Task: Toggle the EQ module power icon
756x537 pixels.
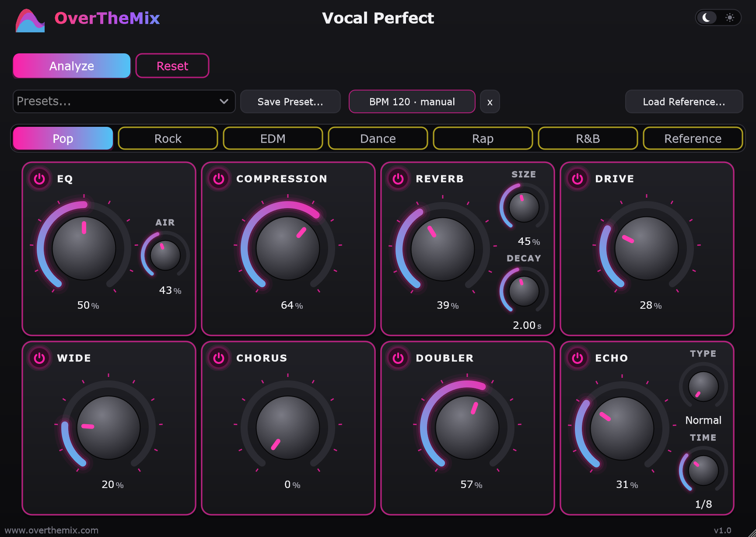Action: (39, 179)
